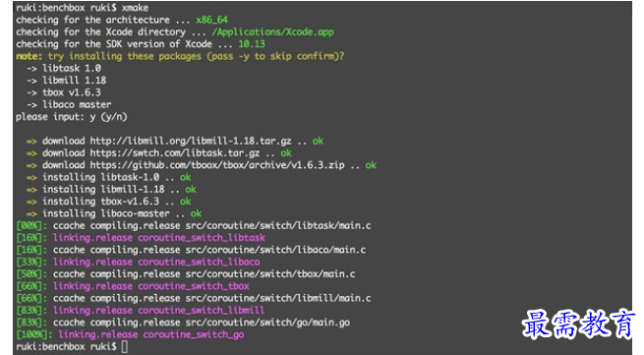The width and height of the screenshot is (644, 355).
Task: Click the arrow before libmill 1.18 package
Action: [x=31, y=81]
